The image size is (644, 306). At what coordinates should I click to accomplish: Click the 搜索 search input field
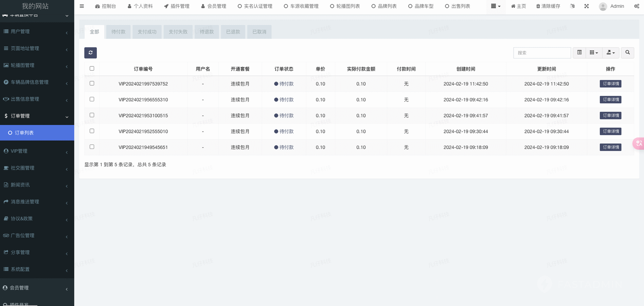(x=542, y=53)
